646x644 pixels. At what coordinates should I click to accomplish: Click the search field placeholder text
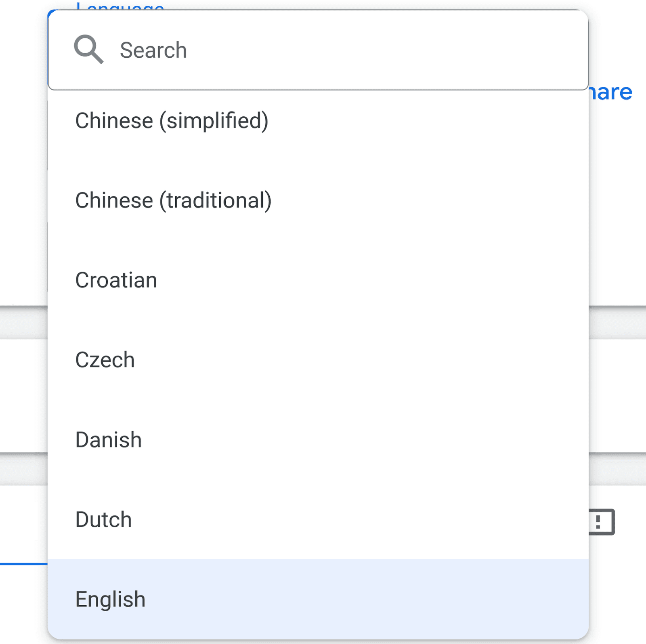[x=154, y=50]
